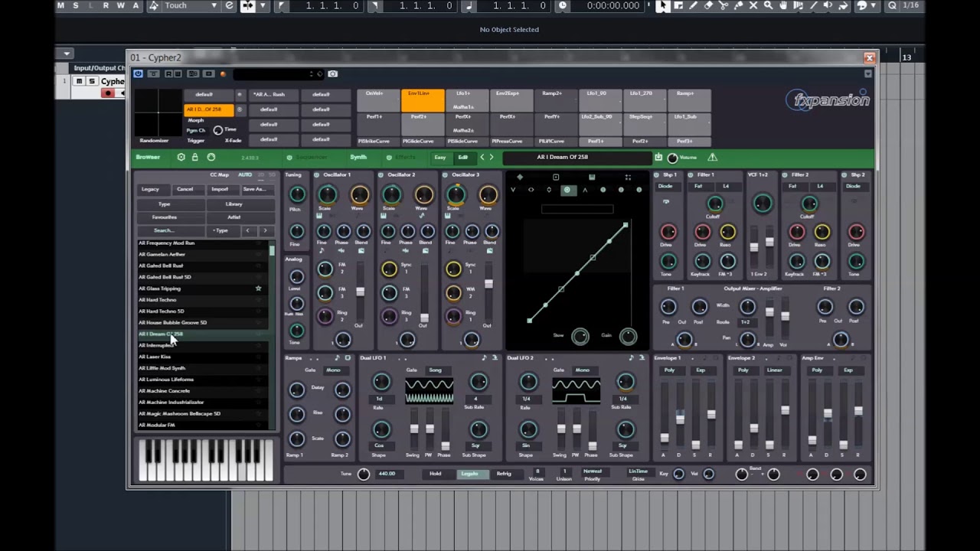This screenshot has height=551, width=980.
Task: Select the Cubase scissors split tool
Action: pyautogui.click(x=724, y=5)
